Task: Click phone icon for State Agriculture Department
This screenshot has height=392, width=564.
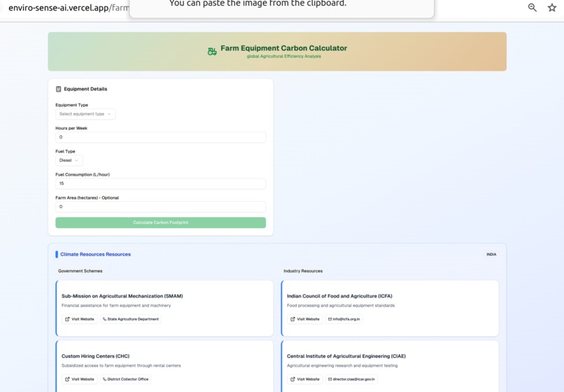Action: 104,319
